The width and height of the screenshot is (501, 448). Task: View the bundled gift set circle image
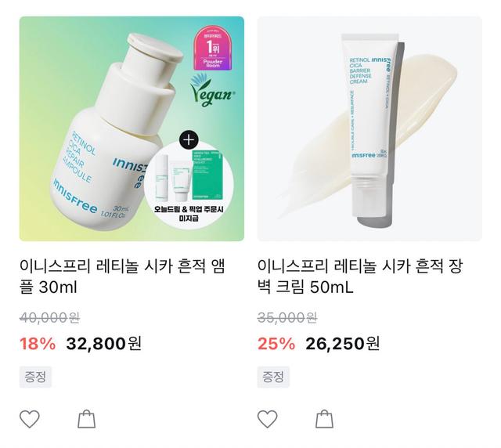(189, 185)
